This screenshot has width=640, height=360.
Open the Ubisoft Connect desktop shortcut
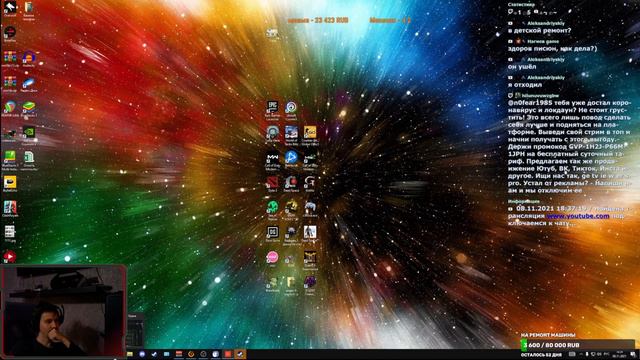(291, 109)
